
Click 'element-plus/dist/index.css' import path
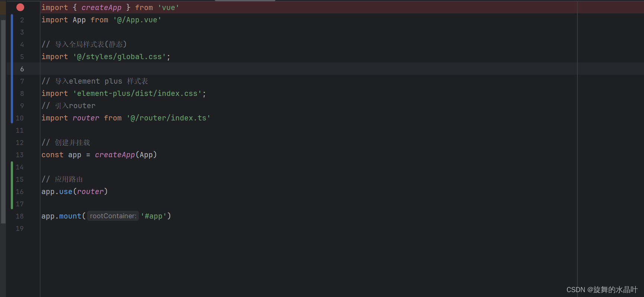(x=137, y=93)
